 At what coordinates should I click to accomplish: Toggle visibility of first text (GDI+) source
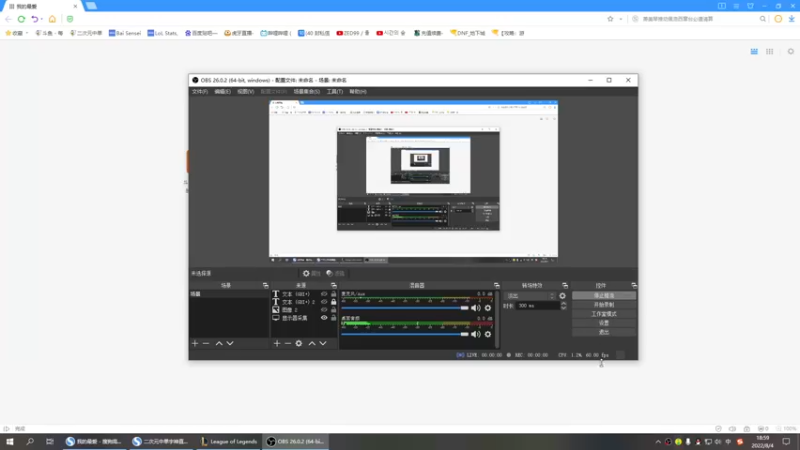point(324,294)
